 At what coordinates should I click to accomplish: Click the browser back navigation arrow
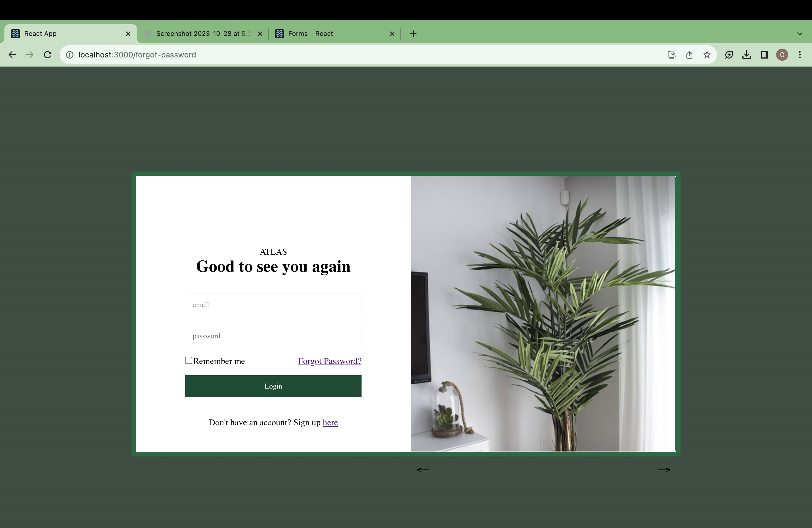[x=12, y=54]
